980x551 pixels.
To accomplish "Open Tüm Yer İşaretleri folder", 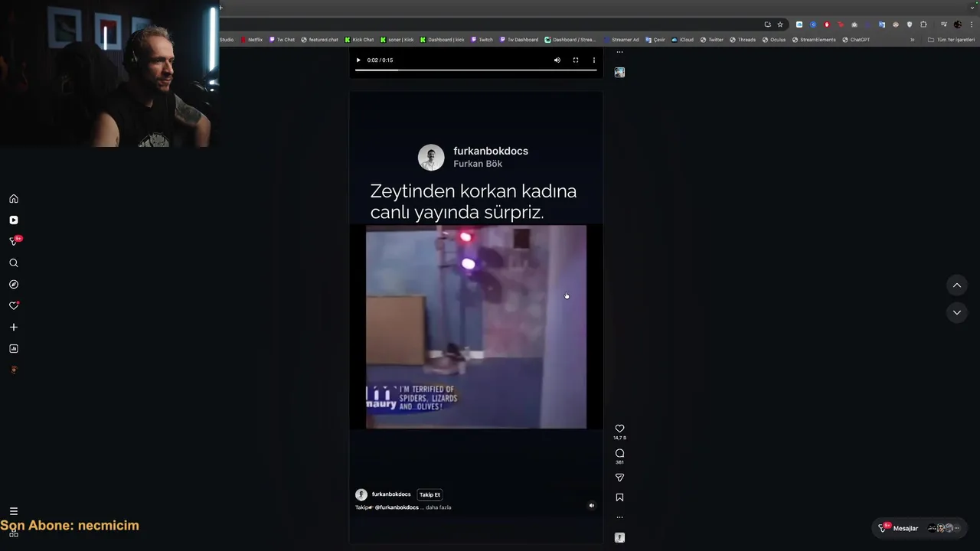I will pos(951,40).
